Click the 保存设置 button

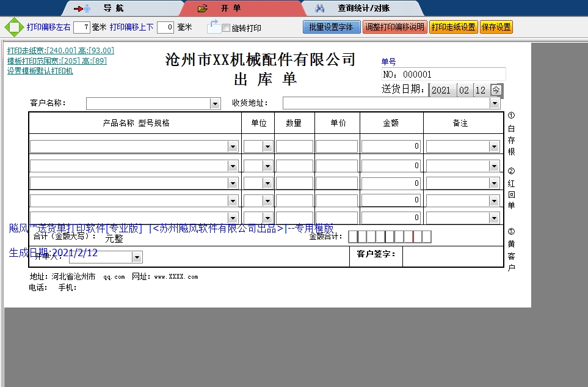point(496,28)
